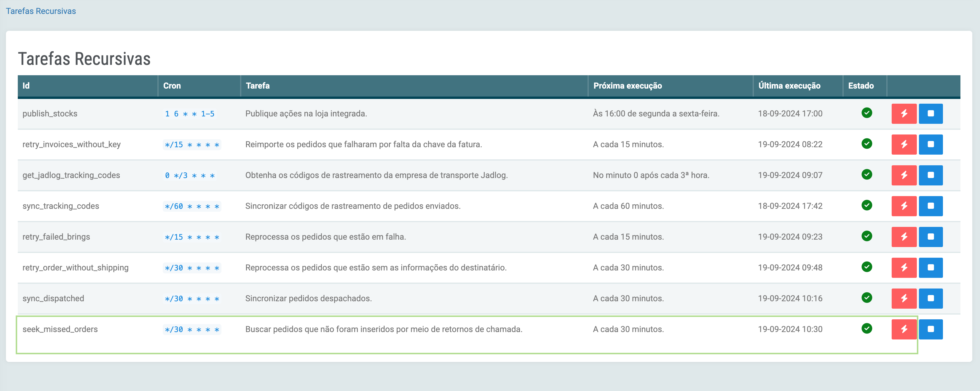Run sync_dispatched with red lightning button
Image resolution: width=980 pixels, height=391 pixels.
tap(904, 298)
